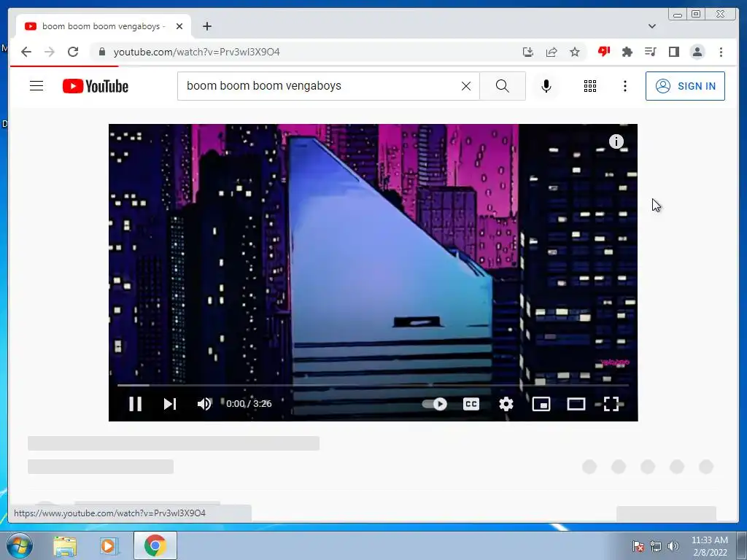This screenshot has height=560, width=747.
Task: Open Windows Explorer from taskbar
Action: pos(65,545)
